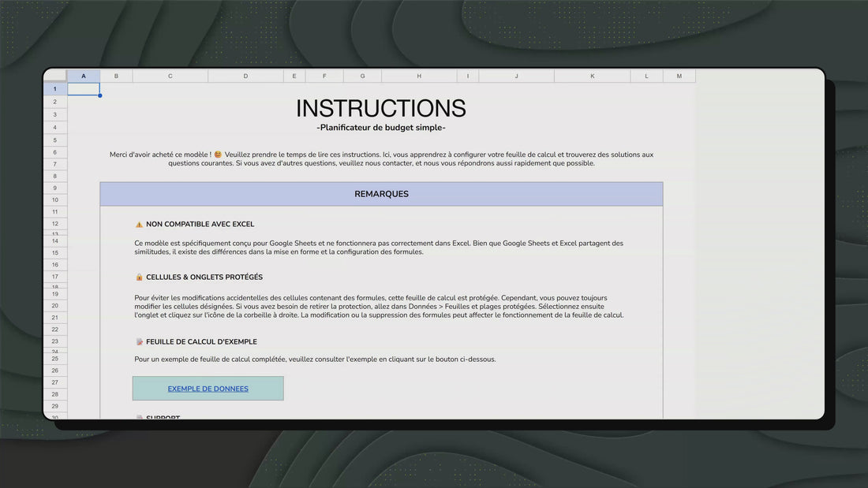868x488 pixels.
Task: Click the icon beside FEUILLE DE CALCUL D'EXEMPLE
Action: click(140, 342)
